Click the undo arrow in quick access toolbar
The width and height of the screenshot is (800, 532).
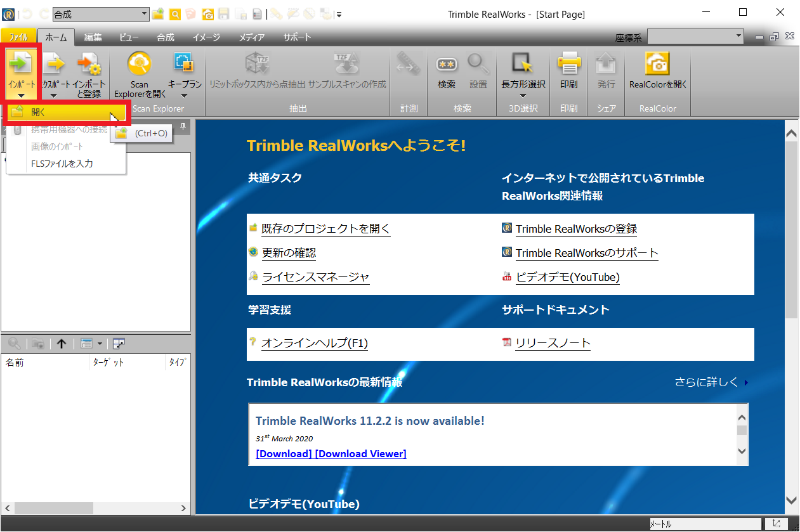point(27,14)
